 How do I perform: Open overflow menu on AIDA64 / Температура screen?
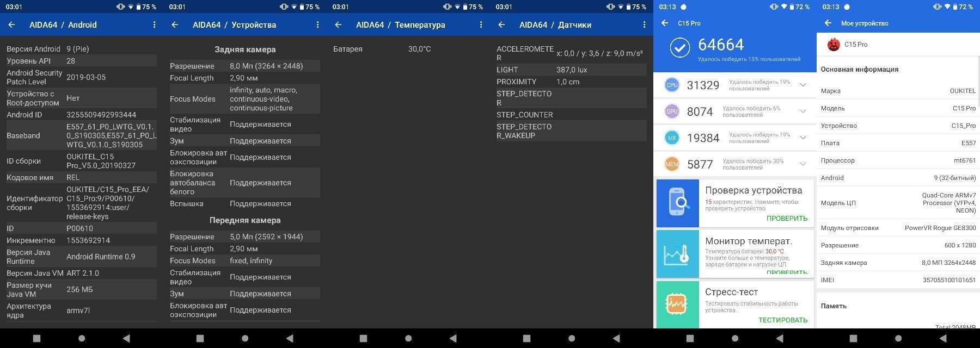[x=481, y=24]
